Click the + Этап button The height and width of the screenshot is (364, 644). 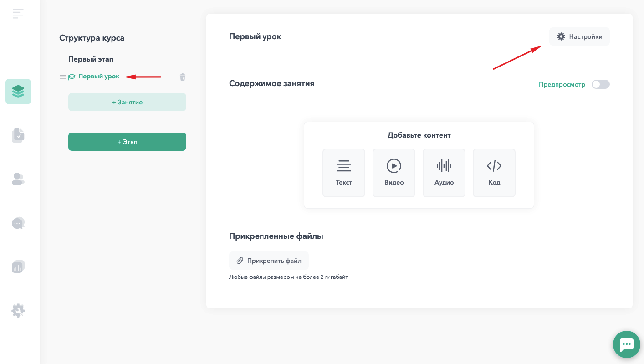coord(127,142)
